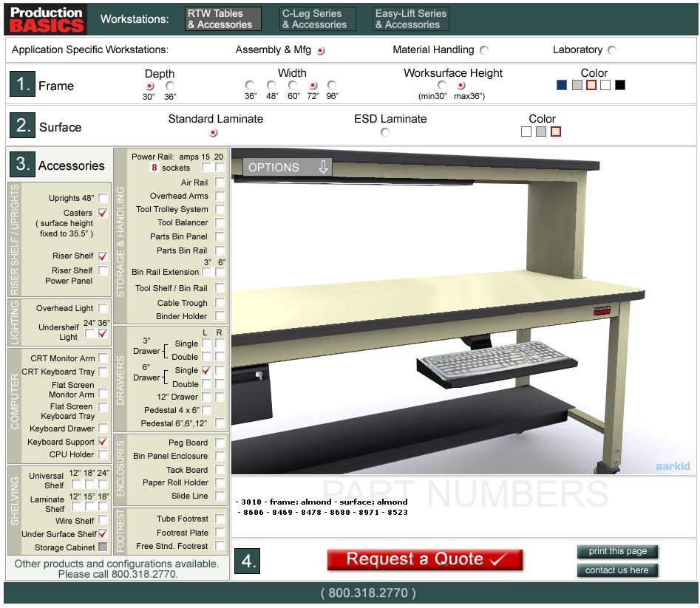This screenshot has height=608, width=700.
Task: Enable the Tool Trolley System checkbox
Action: [x=220, y=209]
